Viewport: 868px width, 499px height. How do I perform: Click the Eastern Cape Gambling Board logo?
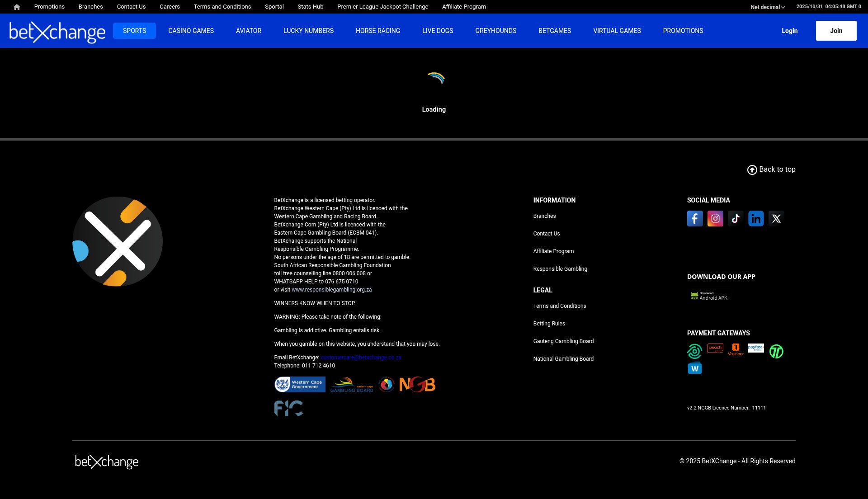352,385
